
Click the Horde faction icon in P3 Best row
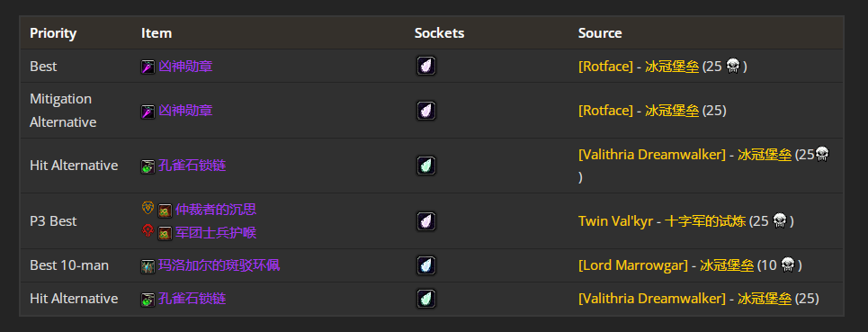coord(148,231)
